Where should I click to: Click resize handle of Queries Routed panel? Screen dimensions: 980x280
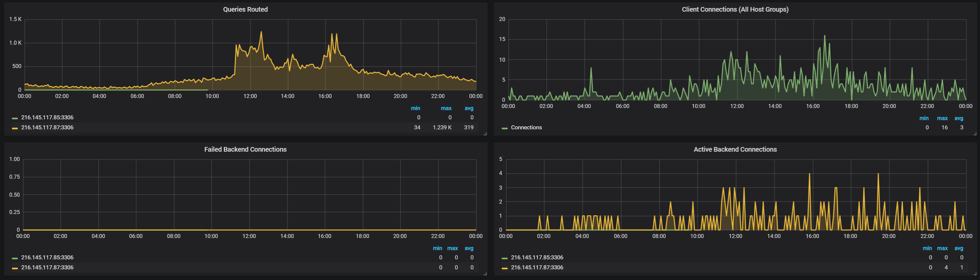485,134
